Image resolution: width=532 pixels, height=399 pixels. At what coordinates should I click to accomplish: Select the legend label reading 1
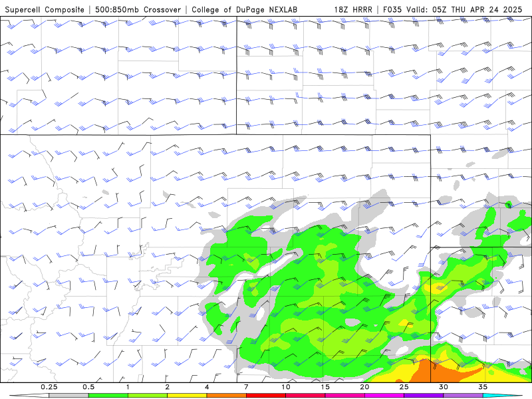[128, 387]
